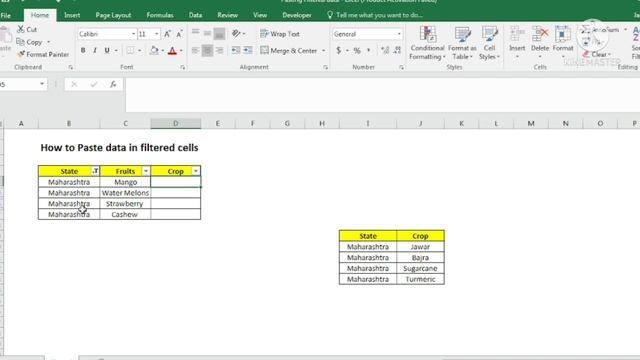Viewport: 640px width, 360px height.
Task: Click the Clear button
Action: point(596,54)
